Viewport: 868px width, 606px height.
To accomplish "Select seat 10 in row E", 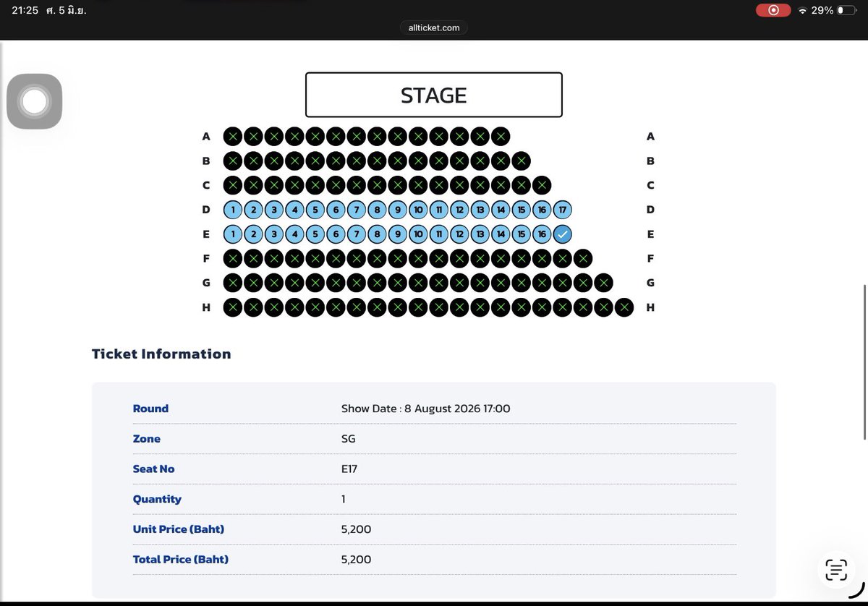I will pyautogui.click(x=418, y=234).
